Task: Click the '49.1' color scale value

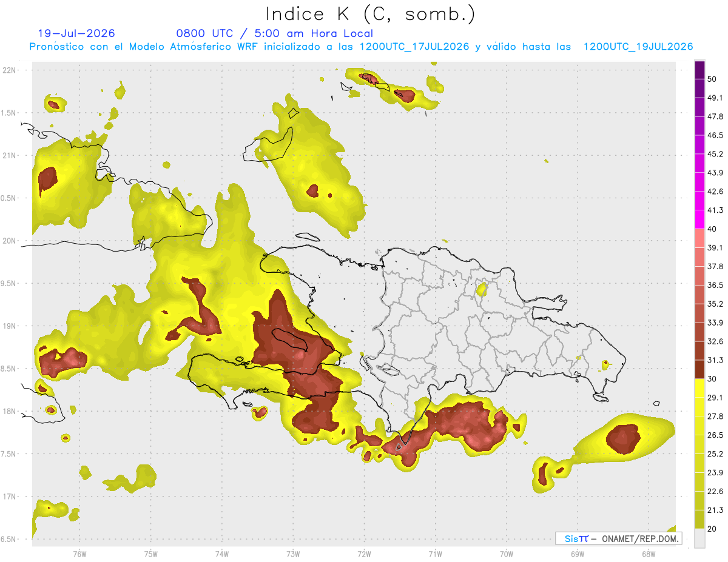Action: coord(715,98)
